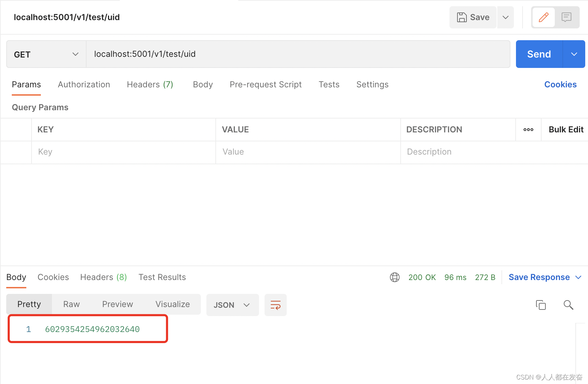Image resolution: width=588 pixels, height=384 pixels.
Task: Search within the response body
Action: point(568,305)
